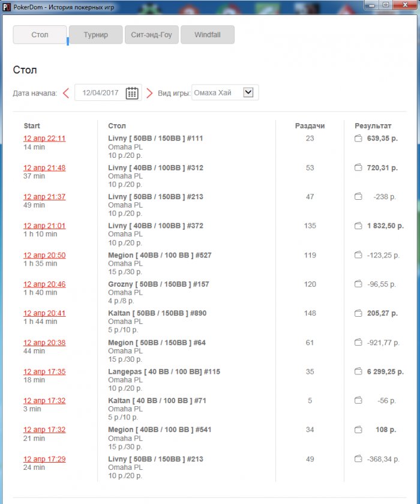Image resolution: width=420 pixels, height=504 pixels.
Task: Go to next date with right arrow
Action: tap(149, 93)
